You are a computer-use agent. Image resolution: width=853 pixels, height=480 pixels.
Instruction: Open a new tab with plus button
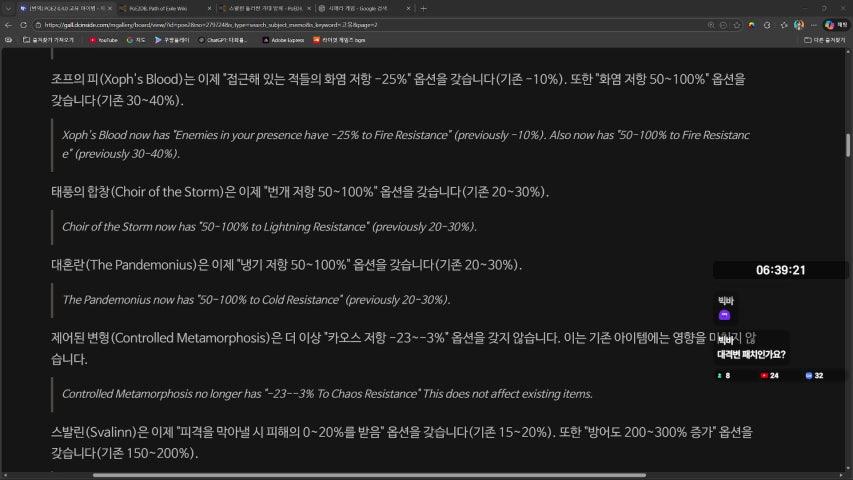pos(423,8)
